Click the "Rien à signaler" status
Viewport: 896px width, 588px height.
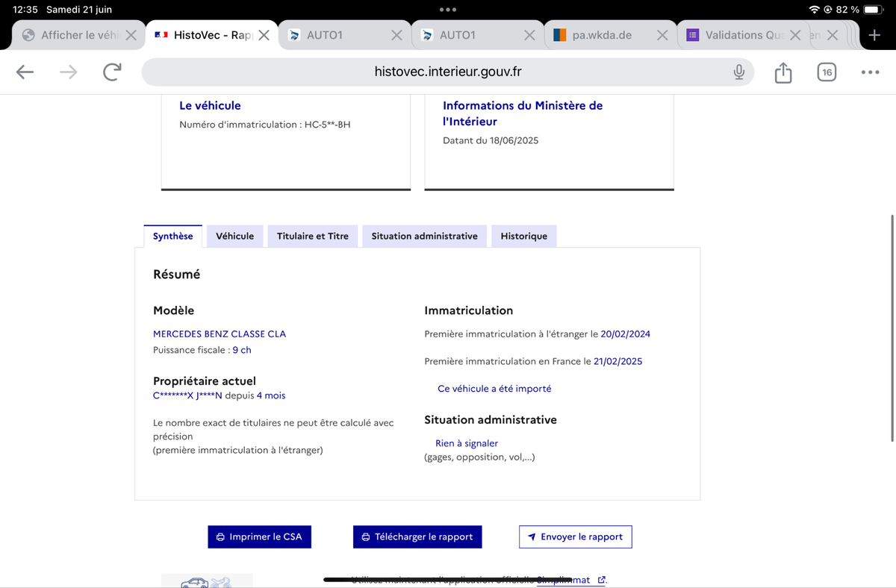pos(467,443)
